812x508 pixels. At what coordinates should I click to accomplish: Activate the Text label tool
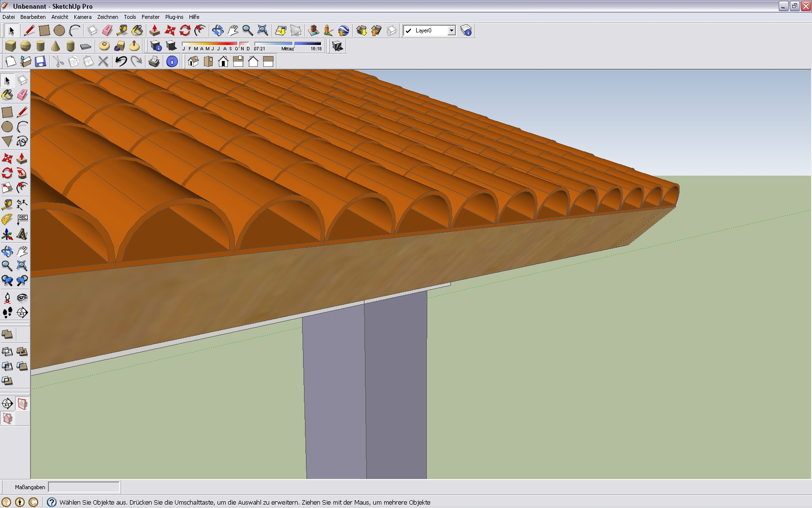pyautogui.click(x=22, y=219)
